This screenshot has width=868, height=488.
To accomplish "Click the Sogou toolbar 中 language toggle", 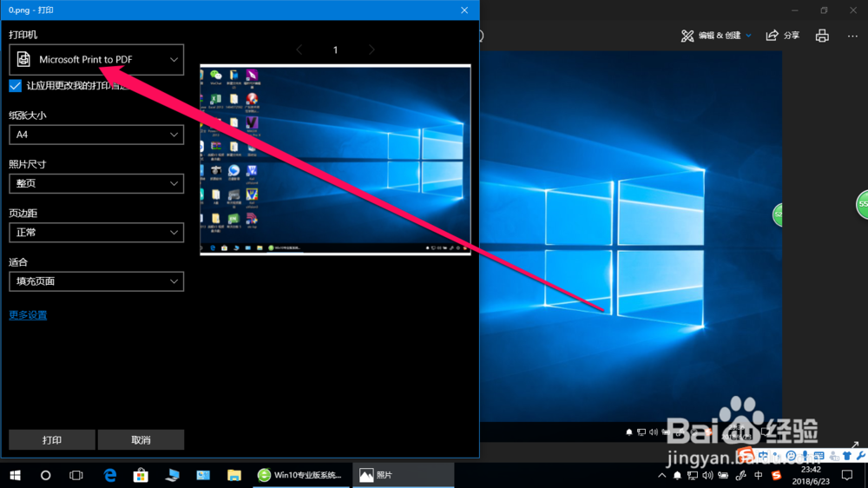I will pos(764,456).
